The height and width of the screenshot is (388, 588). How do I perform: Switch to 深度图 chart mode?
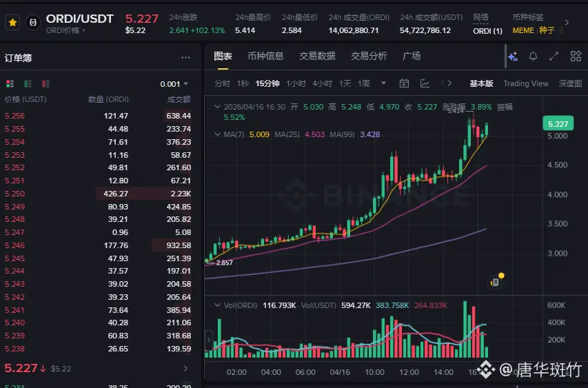[570, 83]
